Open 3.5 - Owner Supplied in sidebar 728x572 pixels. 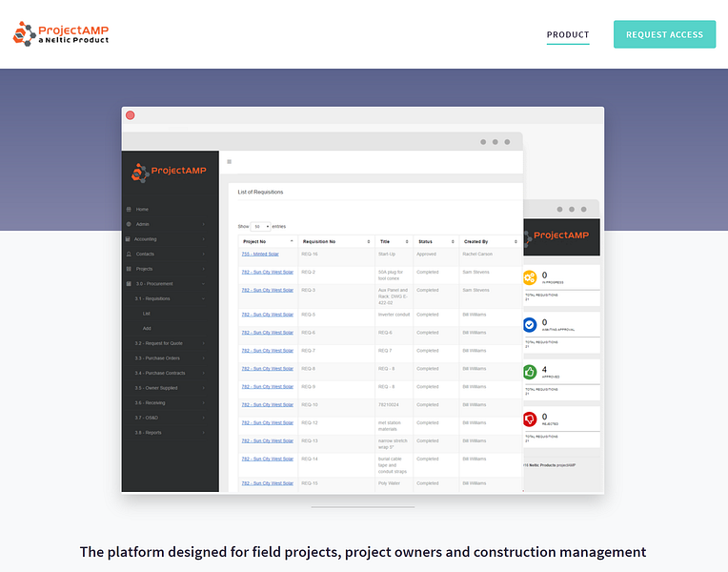[x=156, y=388]
